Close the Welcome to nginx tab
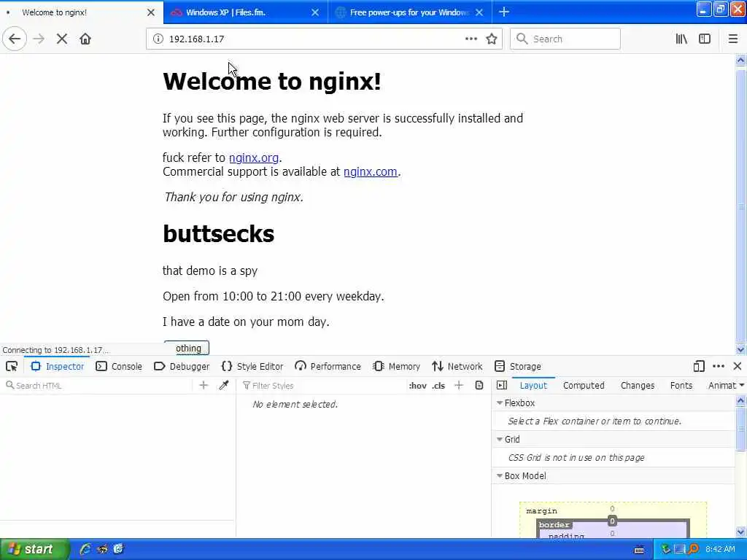Viewport: 747px width, 560px height. [x=151, y=12]
